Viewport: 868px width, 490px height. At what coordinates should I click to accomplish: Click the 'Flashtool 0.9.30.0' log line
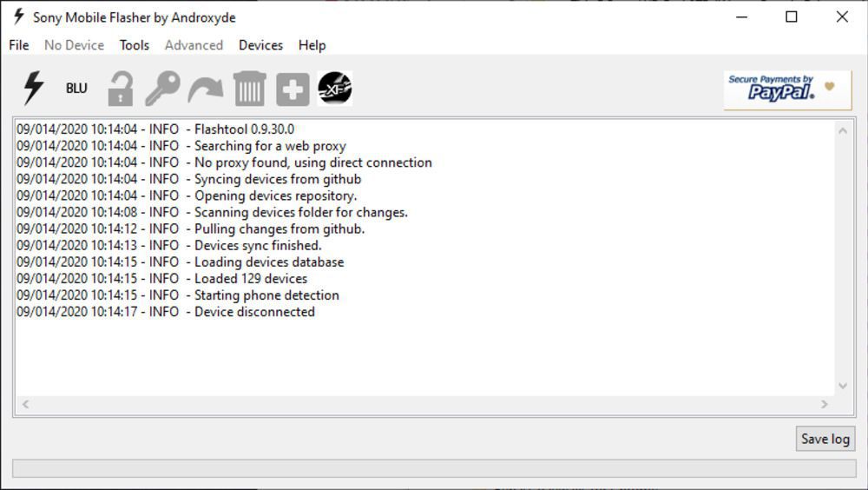(x=155, y=129)
